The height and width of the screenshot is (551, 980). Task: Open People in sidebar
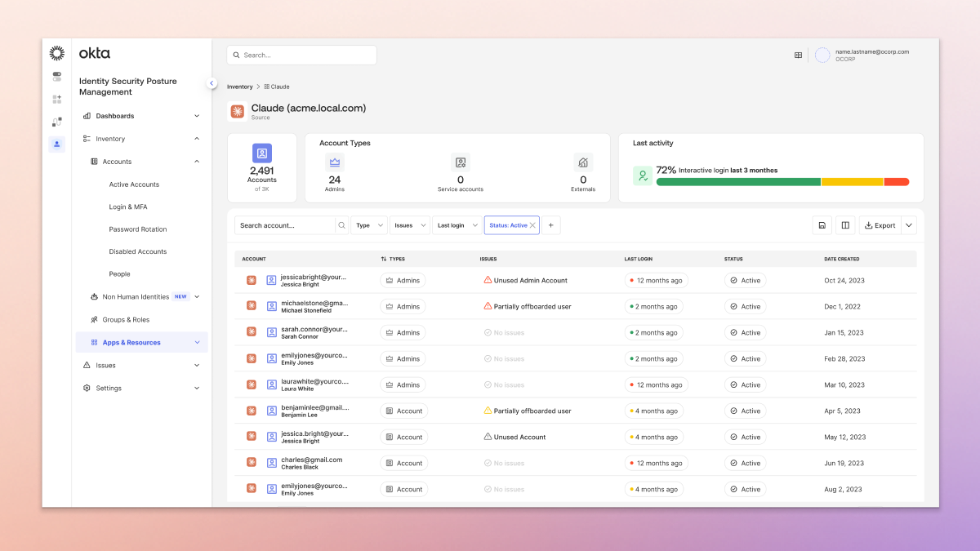(x=119, y=274)
